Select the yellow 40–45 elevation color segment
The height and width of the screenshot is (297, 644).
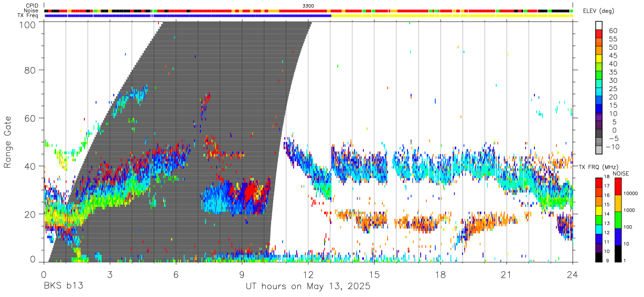599,59
